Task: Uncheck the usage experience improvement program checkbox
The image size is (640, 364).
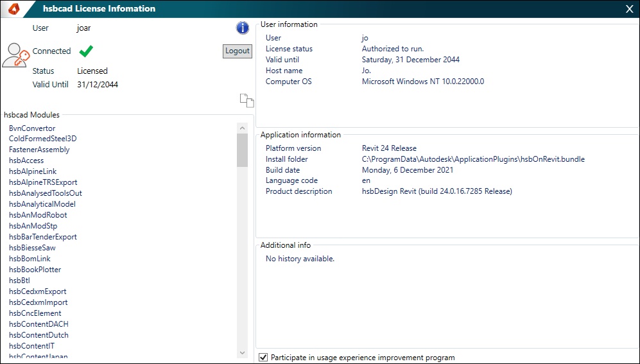Action: tap(263, 358)
